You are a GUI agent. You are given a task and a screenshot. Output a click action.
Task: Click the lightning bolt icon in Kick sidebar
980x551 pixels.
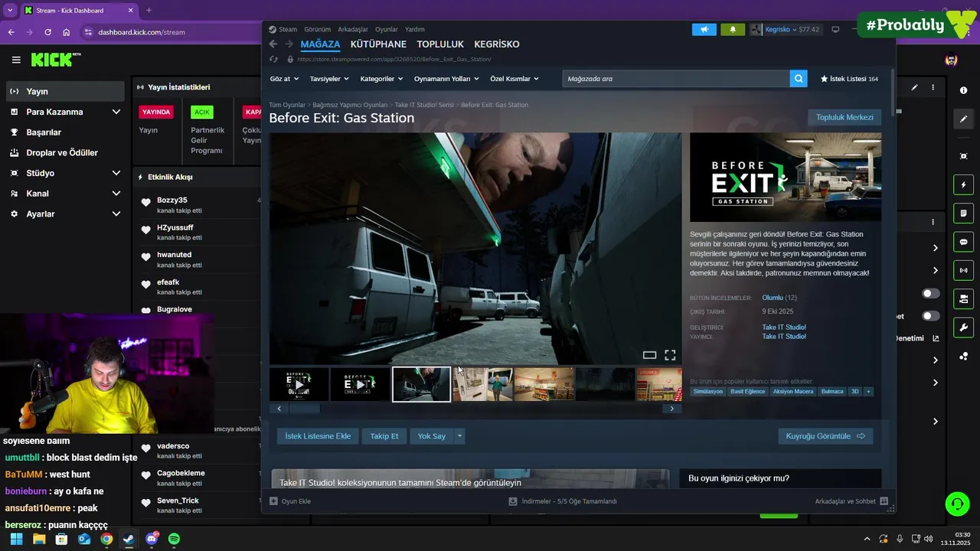pos(963,184)
